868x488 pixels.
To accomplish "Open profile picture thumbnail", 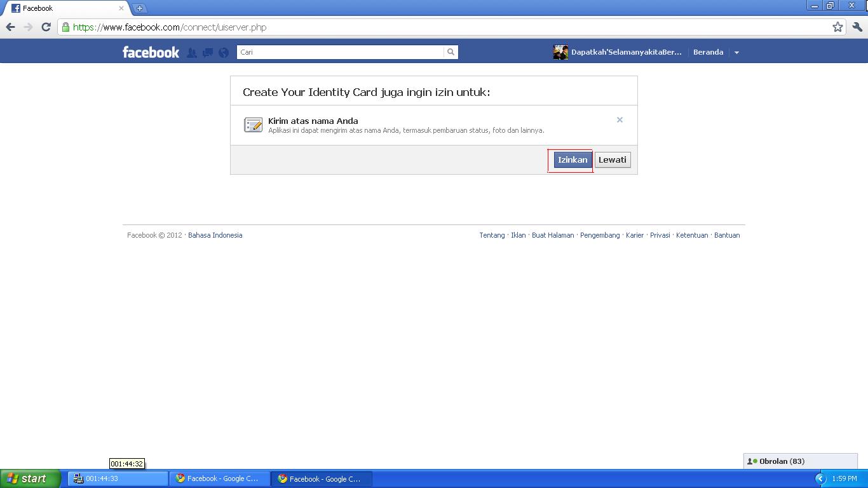I will point(560,52).
